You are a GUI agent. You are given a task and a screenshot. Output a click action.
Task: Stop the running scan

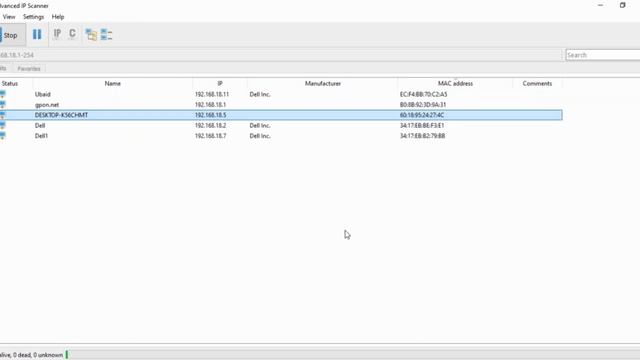tap(12, 35)
